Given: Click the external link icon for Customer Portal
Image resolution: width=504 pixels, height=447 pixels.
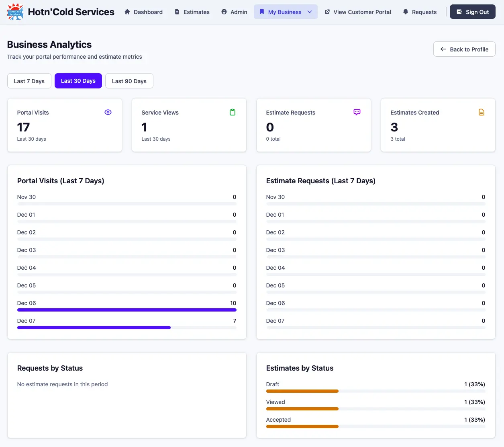Looking at the screenshot, I should pos(327,12).
